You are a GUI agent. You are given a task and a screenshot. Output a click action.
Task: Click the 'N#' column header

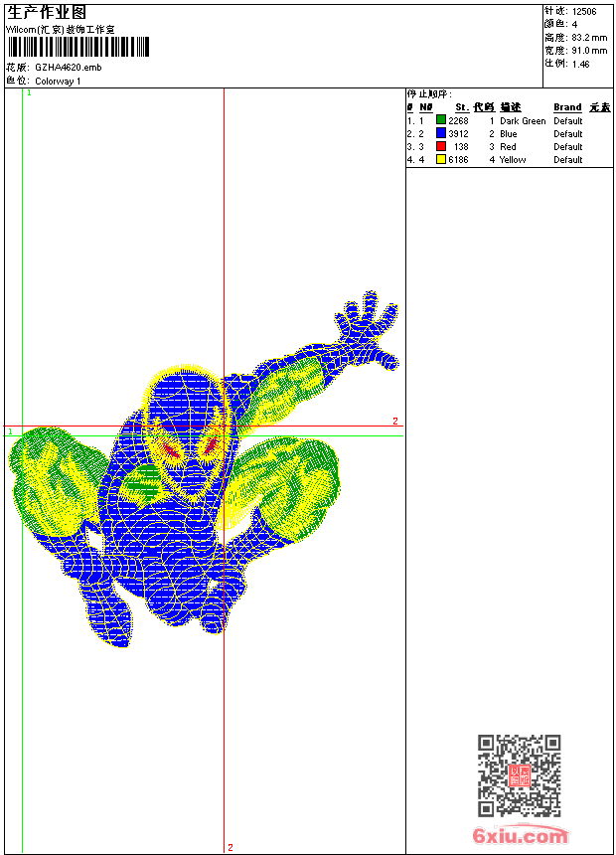pyautogui.click(x=426, y=107)
